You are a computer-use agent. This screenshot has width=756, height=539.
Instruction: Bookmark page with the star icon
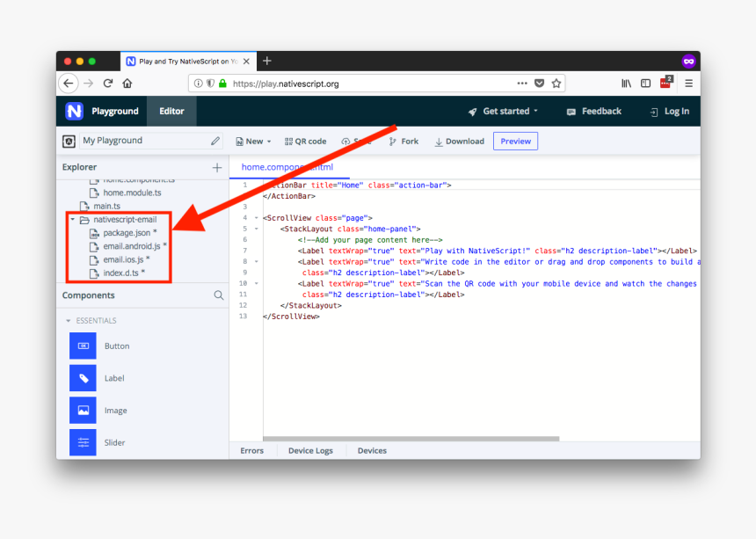[556, 84]
